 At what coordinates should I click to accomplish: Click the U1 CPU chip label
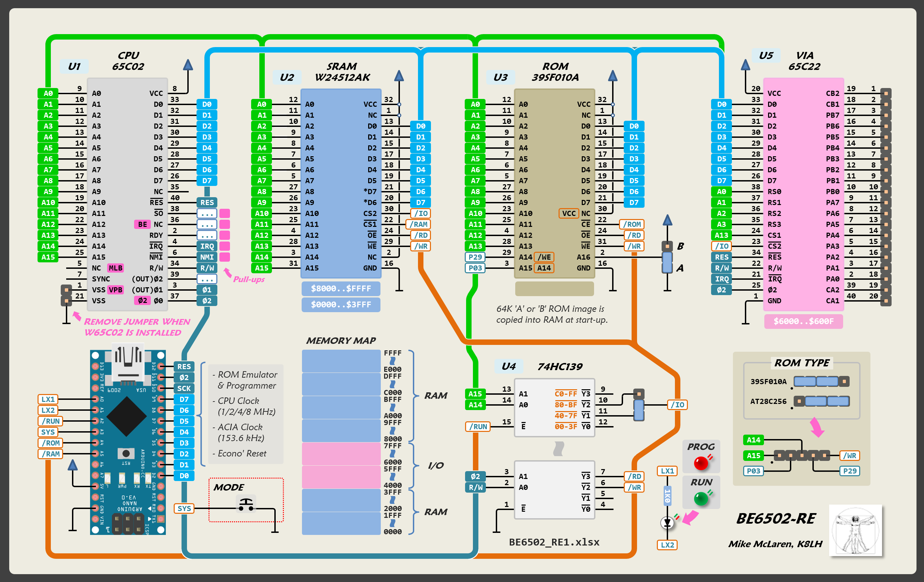[x=74, y=67]
